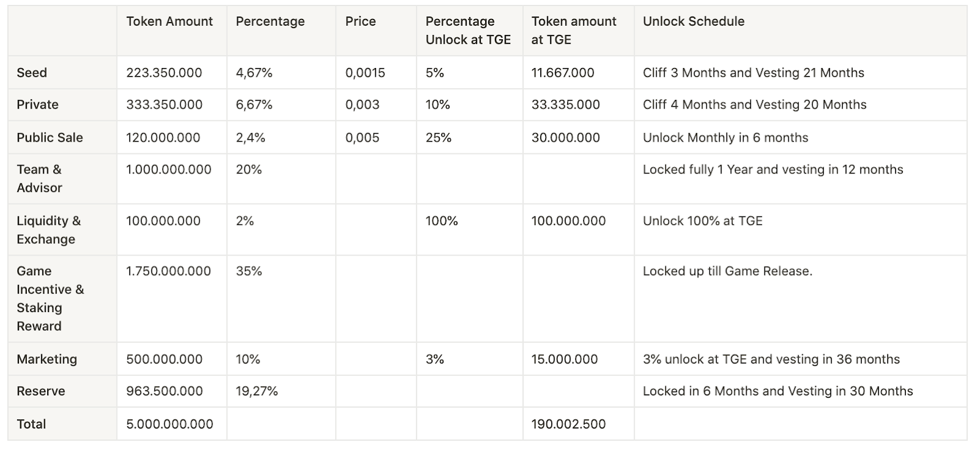Select the Reserve row label
Viewport: 980px width, 453px height.
click(40, 392)
